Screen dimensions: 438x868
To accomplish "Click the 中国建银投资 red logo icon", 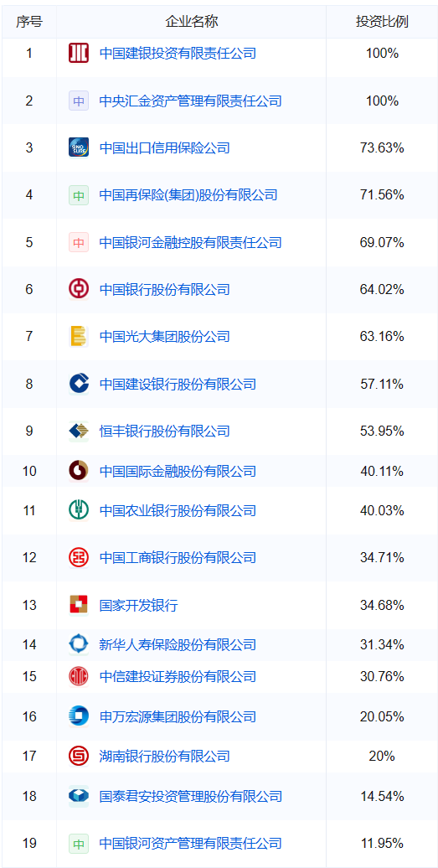I will pyautogui.click(x=79, y=54).
